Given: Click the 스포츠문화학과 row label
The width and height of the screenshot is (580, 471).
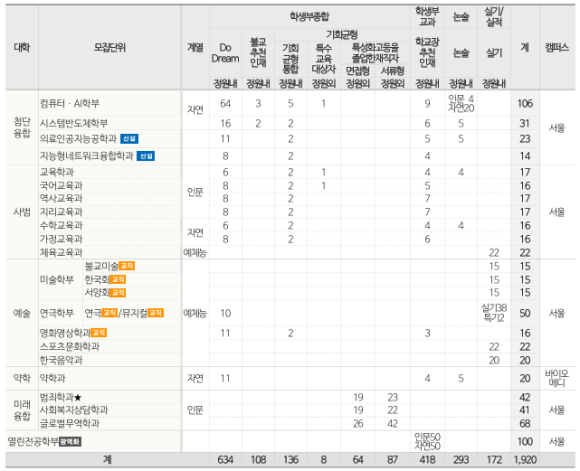Looking at the screenshot, I should (70, 347).
